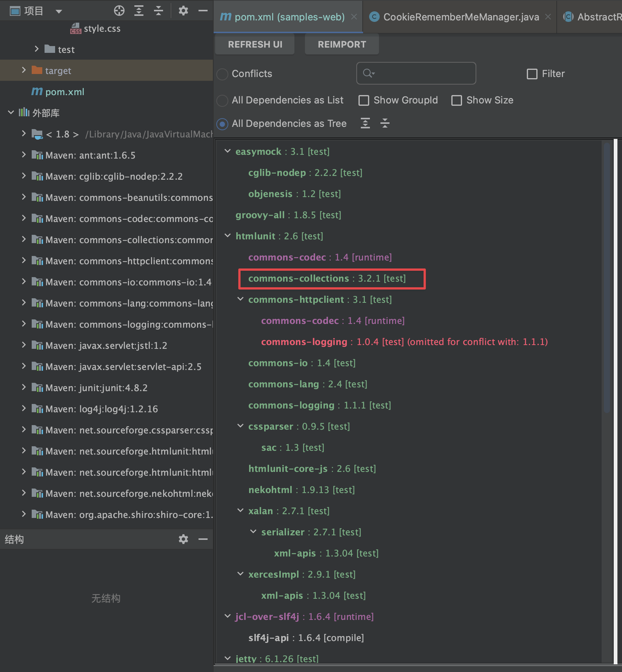Viewport: 622px width, 672px height.
Task: Click the test folder icon
Action: coord(50,49)
